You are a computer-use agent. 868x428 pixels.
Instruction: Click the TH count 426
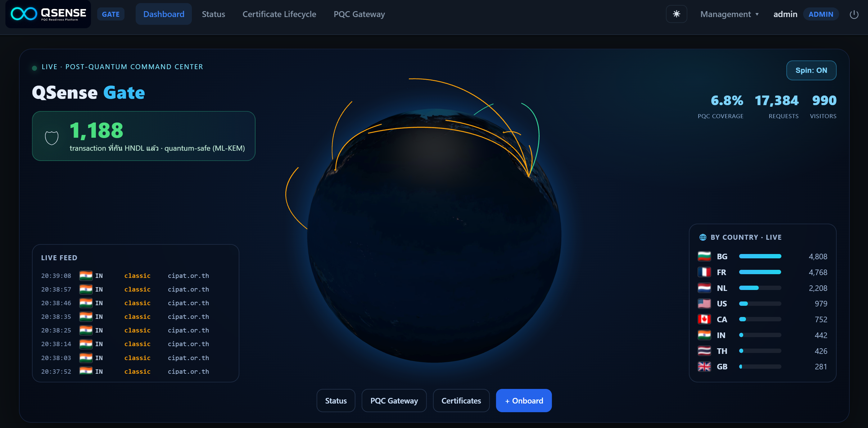821,351
